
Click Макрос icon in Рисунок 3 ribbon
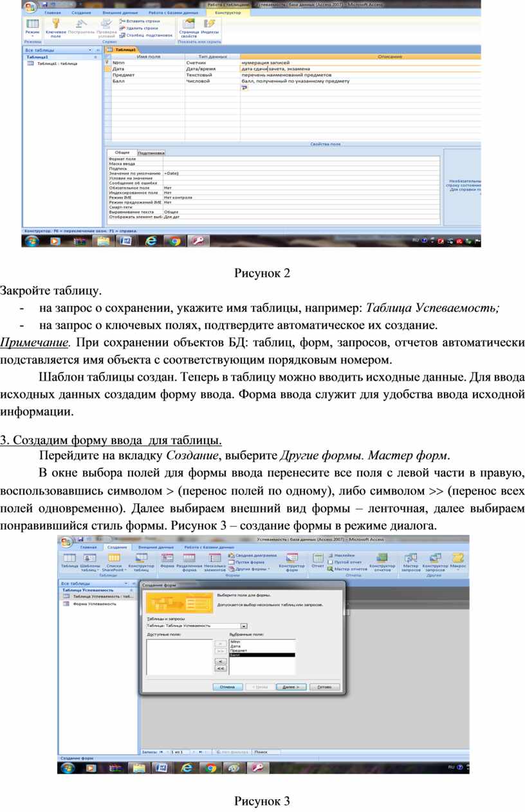pyautogui.click(x=458, y=561)
